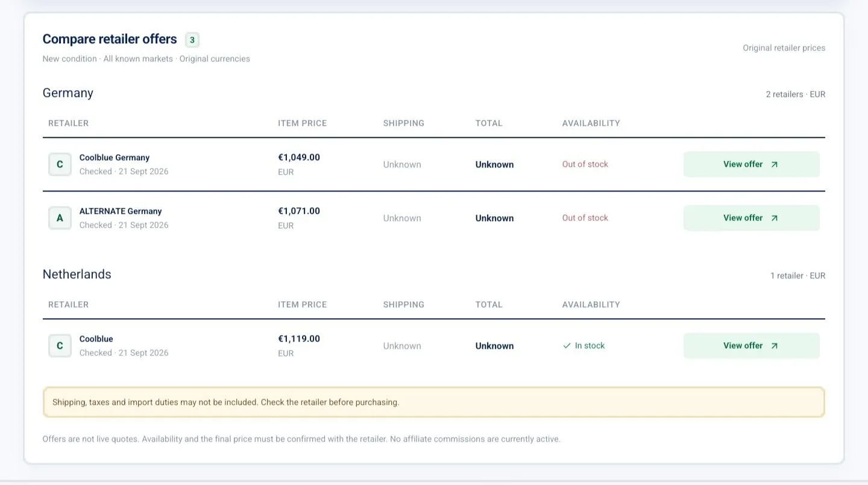The width and height of the screenshot is (868, 485).
Task: Click the Original retailer prices label
Action: tap(784, 48)
